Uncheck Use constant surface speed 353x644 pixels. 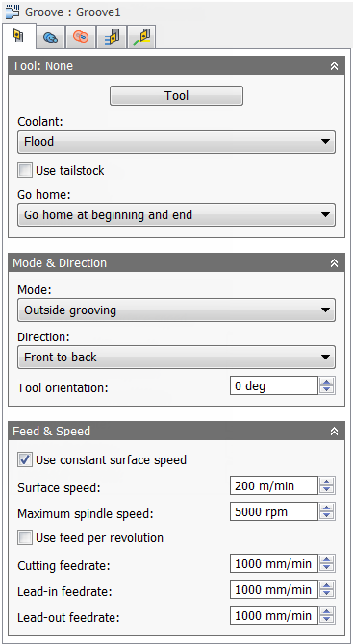[x=25, y=459]
